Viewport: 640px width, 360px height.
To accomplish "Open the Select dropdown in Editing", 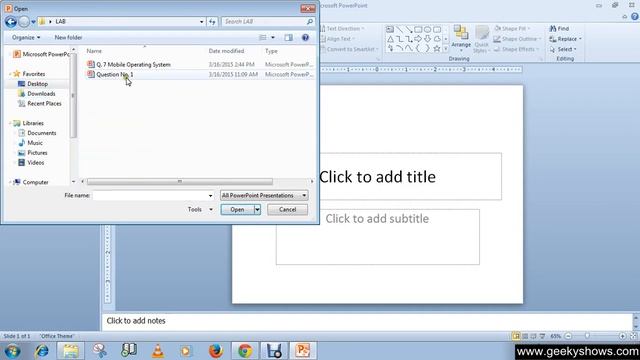I will click(563, 49).
